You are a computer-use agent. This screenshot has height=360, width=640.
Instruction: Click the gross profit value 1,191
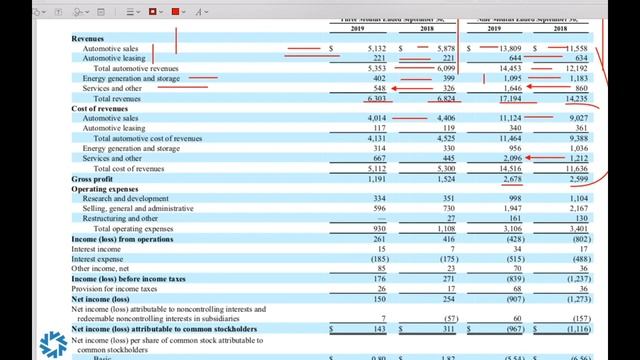tap(376, 179)
